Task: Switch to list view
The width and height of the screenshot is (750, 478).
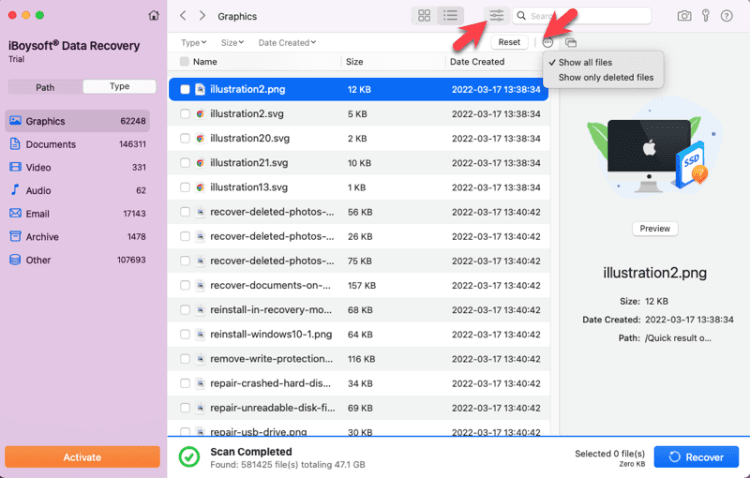Action: (450, 16)
